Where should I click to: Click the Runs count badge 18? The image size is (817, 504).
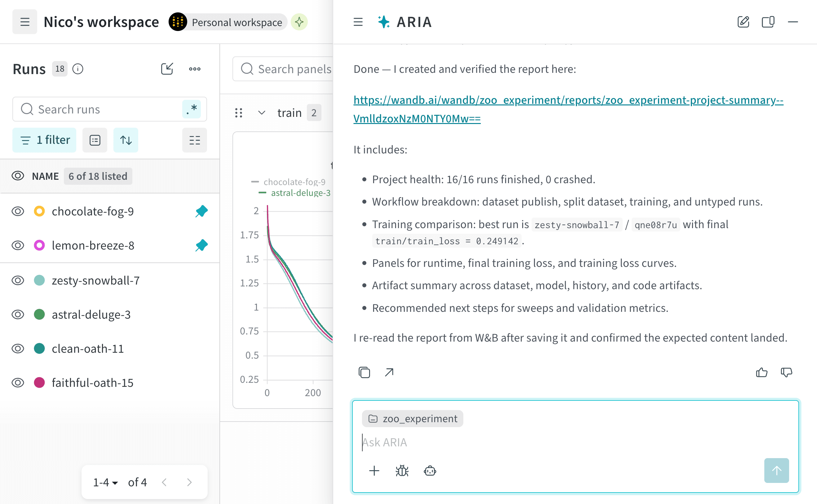coord(60,69)
